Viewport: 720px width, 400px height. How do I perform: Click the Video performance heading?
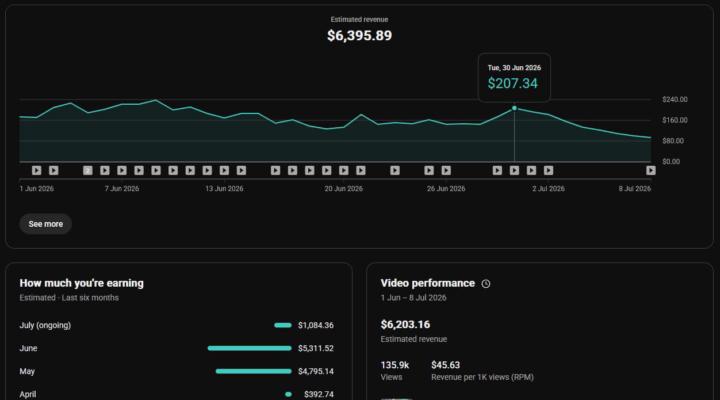(428, 283)
